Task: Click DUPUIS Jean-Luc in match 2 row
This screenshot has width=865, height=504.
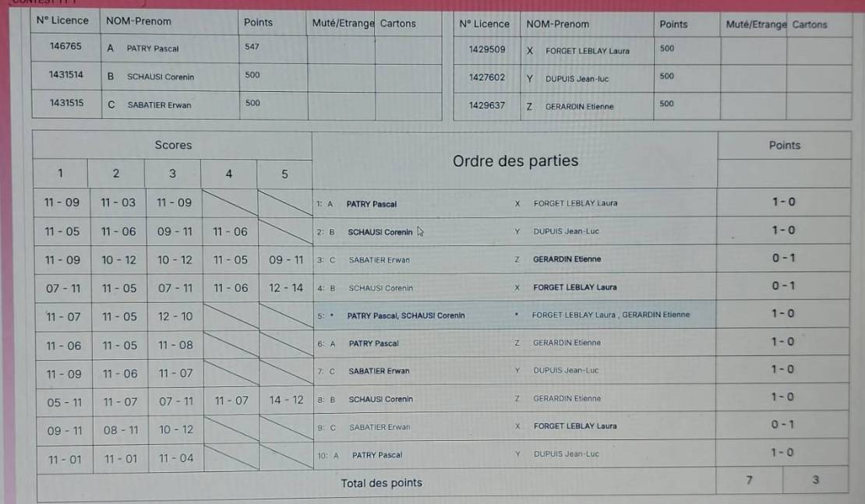Action: coord(566,231)
